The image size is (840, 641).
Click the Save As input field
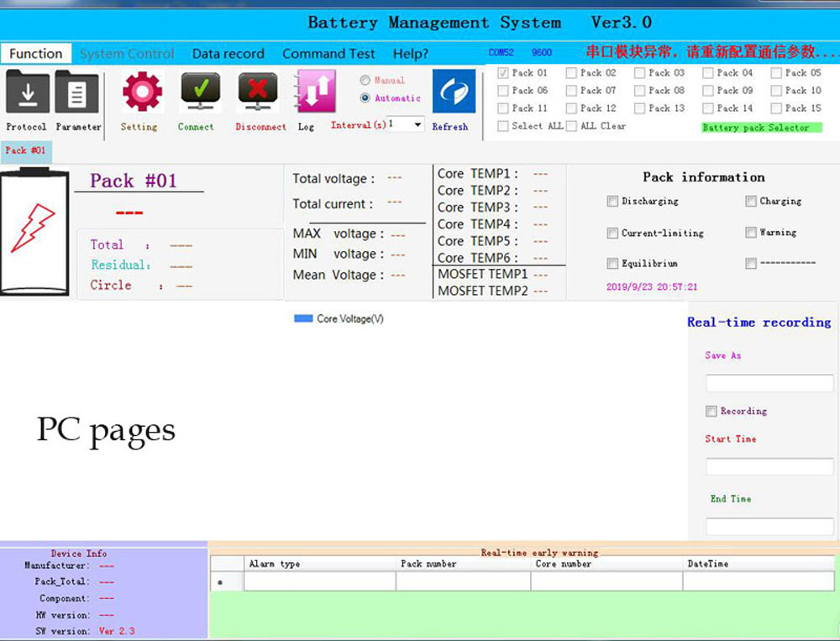pos(769,383)
